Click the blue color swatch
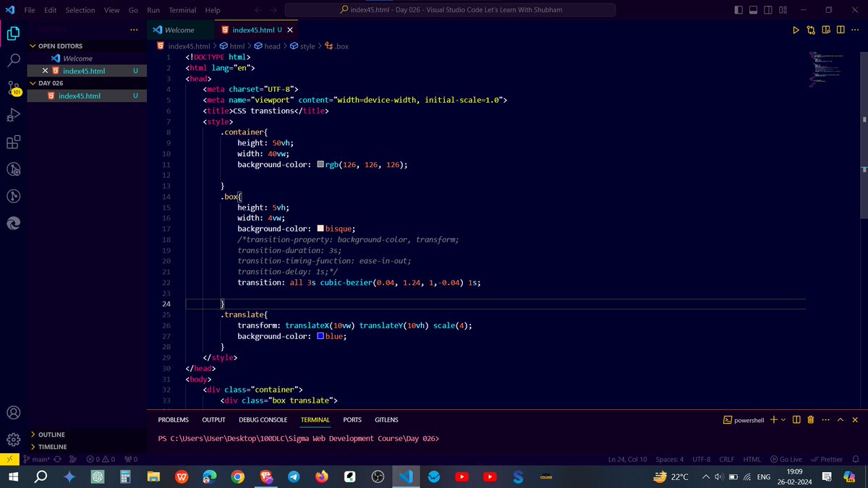The height and width of the screenshot is (488, 868). coord(322,335)
